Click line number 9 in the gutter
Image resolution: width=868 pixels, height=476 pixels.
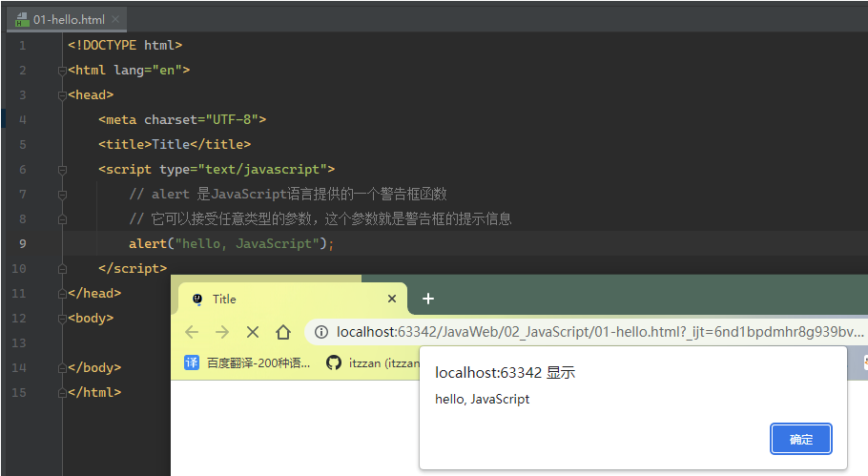coord(23,243)
